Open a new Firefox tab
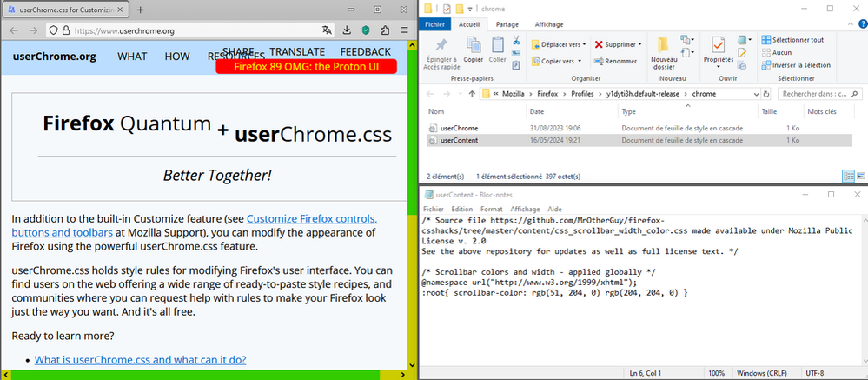Screen dimensions: 868x380 click(x=141, y=9)
